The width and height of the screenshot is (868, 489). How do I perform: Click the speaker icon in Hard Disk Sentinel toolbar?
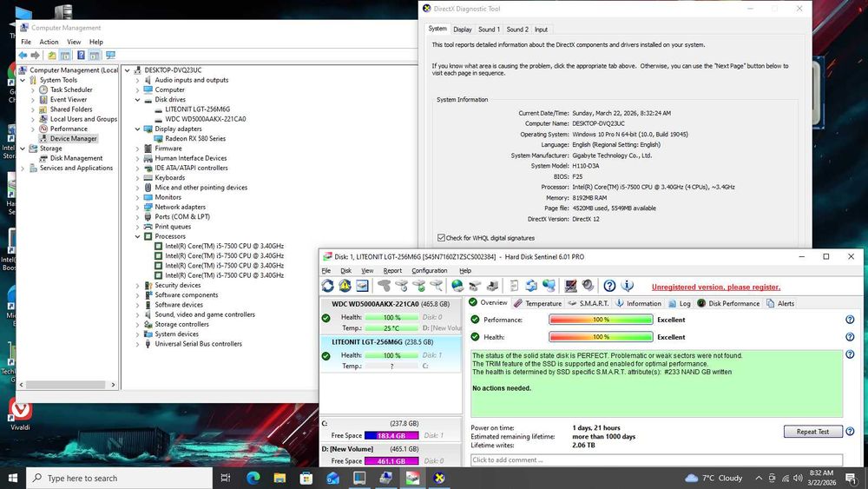(x=588, y=286)
